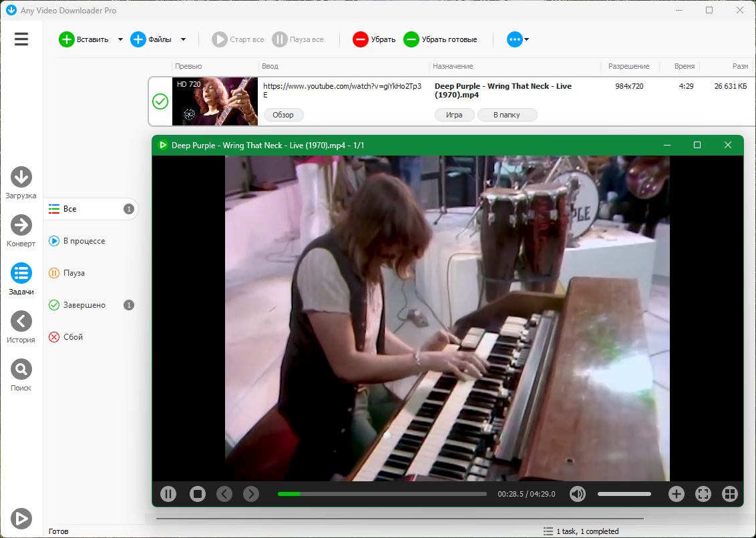
Task: Click the Обзор button
Action: coord(283,115)
